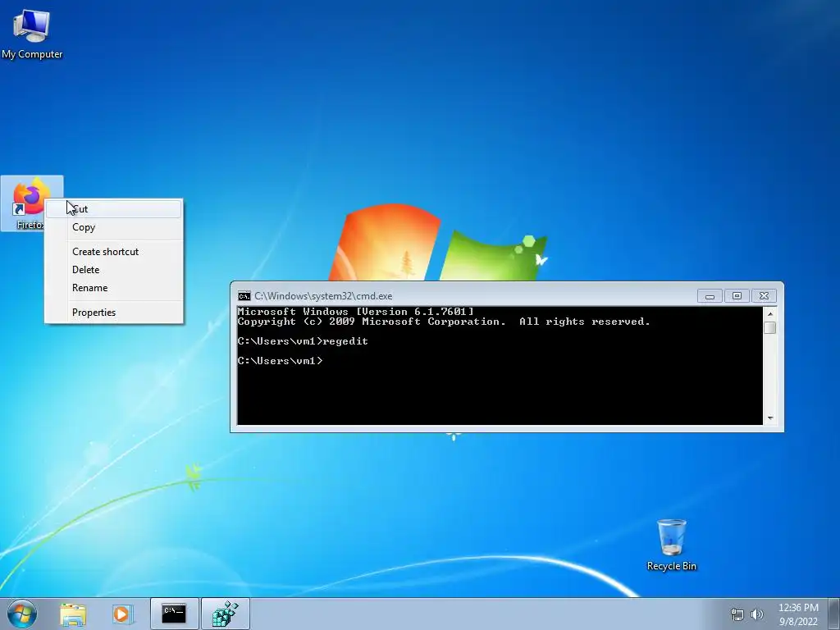
Task: Choose Delete in the context menu
Action: [x=114, y=270]
